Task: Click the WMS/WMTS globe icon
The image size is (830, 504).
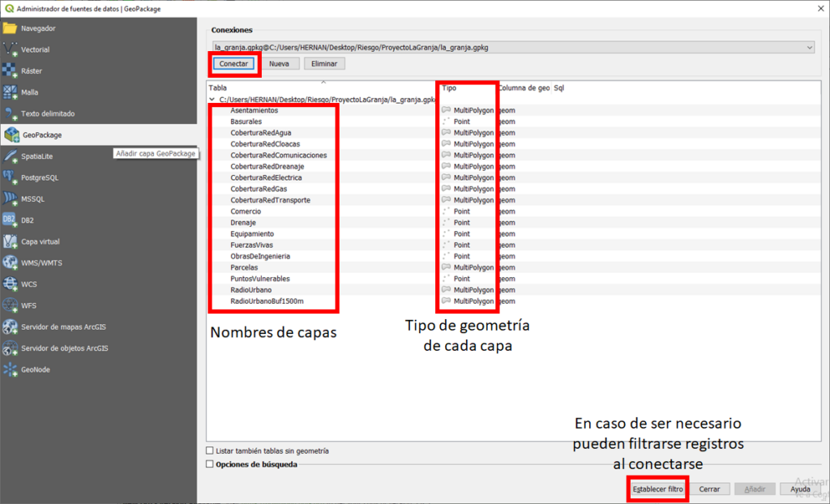Action: [x=10, y=263]
